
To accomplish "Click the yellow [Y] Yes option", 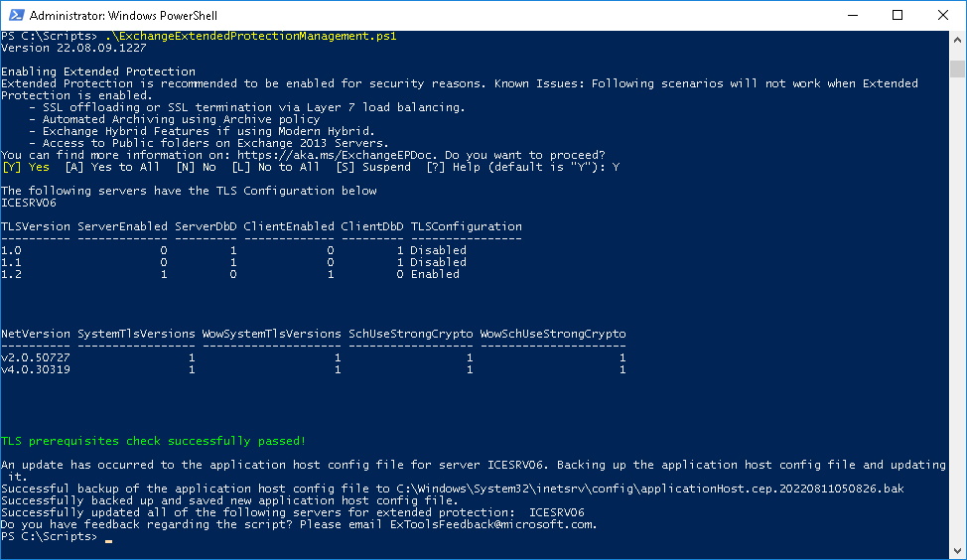I will [25, 167].
